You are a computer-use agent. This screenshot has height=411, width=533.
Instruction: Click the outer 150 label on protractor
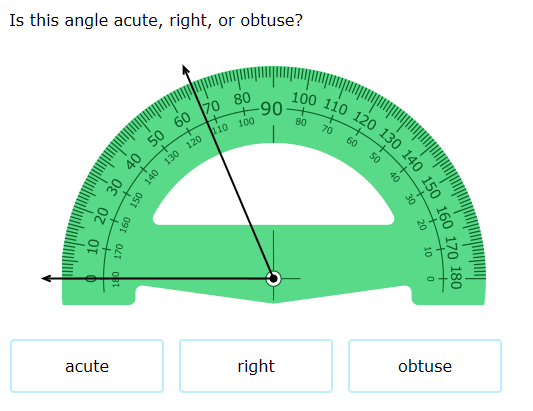click(x=431, y=188)
